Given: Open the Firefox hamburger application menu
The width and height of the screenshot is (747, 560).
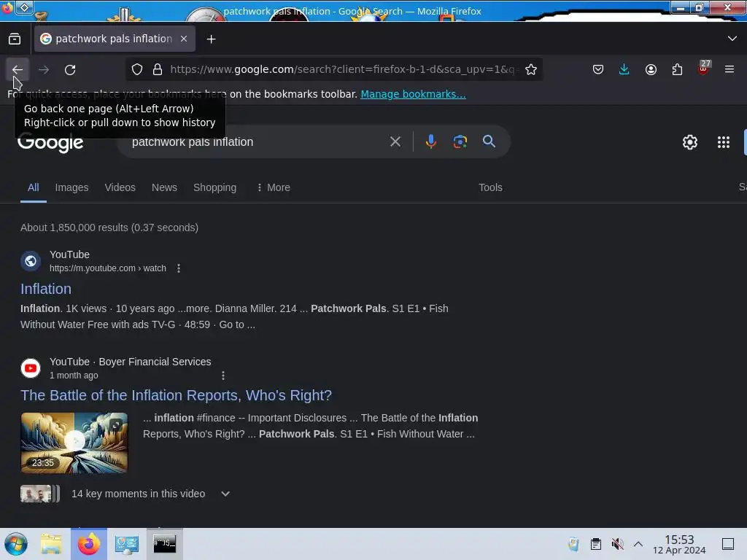Looking at the screenshot, I should pyautogui.click(x=729, y=69).
